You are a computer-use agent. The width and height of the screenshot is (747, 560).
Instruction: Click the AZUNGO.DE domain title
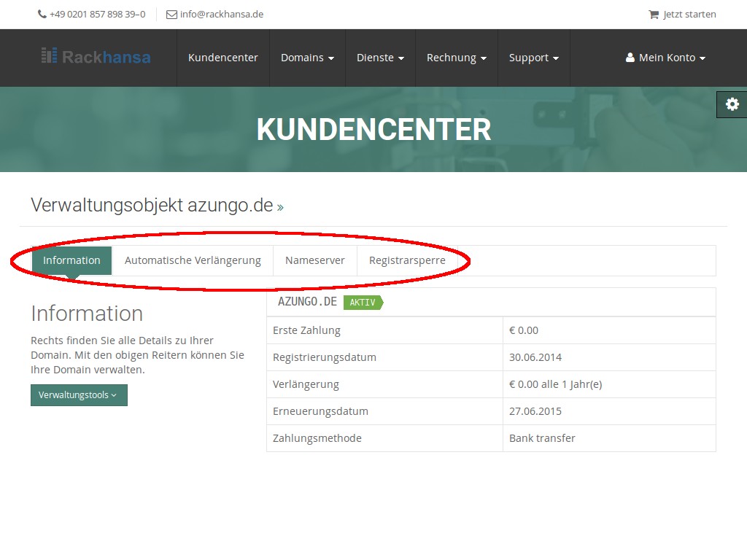[307, 302]
